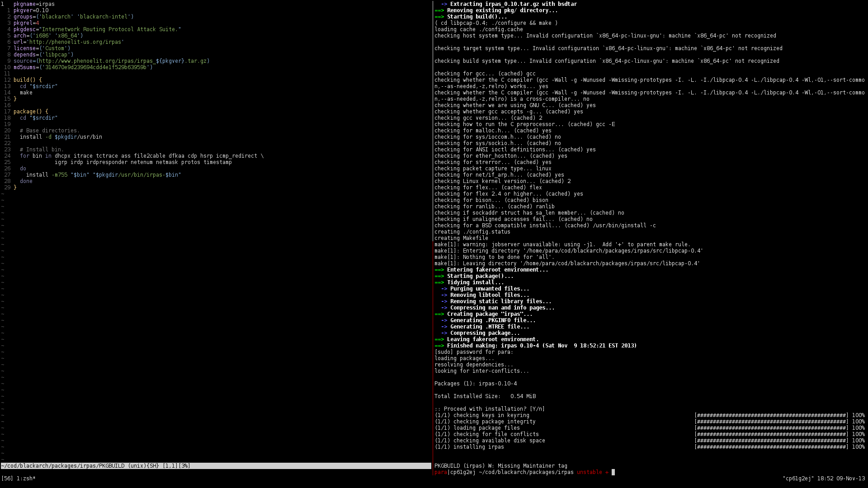Click the pkgname=irpas line in vim
The height and width of the screenshot is (488, 868).
coord(34,4)
